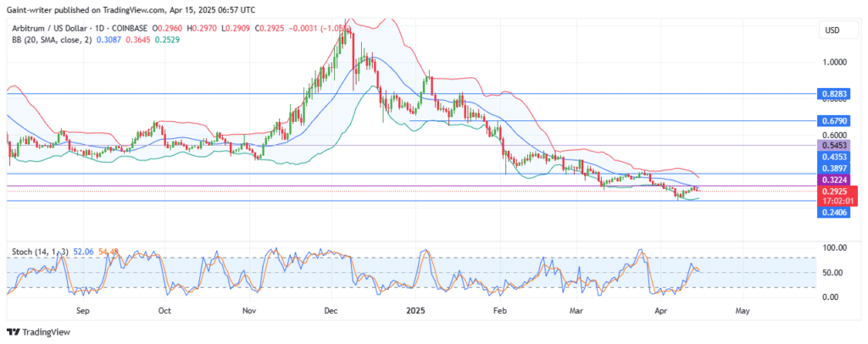Click the 2025 label on the time axis
Image resolution: width=868 pixels, height=344 pixels.
click(x=415, y=311)
